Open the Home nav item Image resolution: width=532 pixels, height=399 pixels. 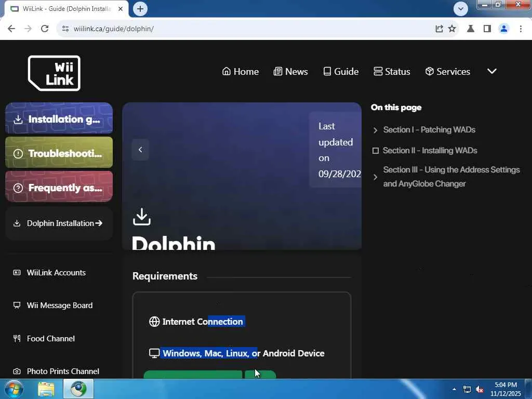tap(240, 72)
